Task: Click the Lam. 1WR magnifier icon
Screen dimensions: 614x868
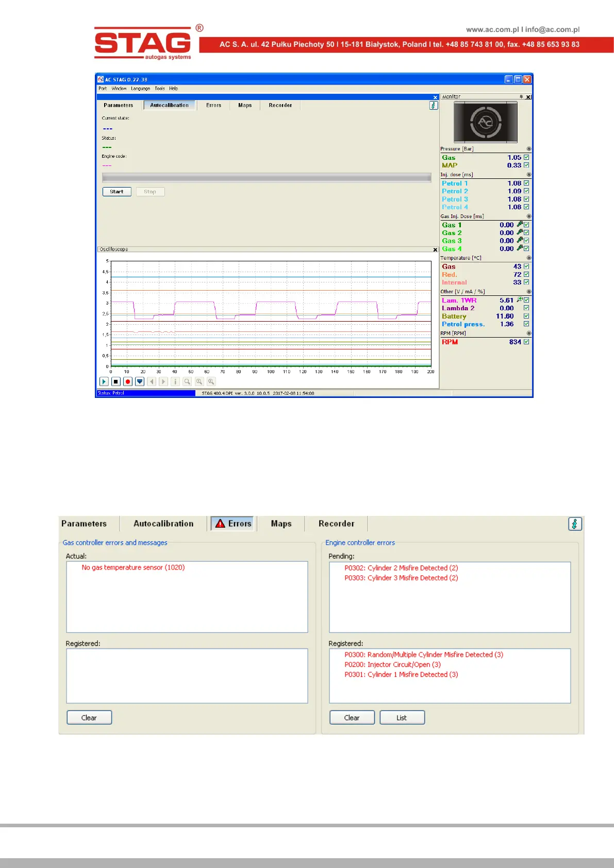Action: tap(520, 300)
